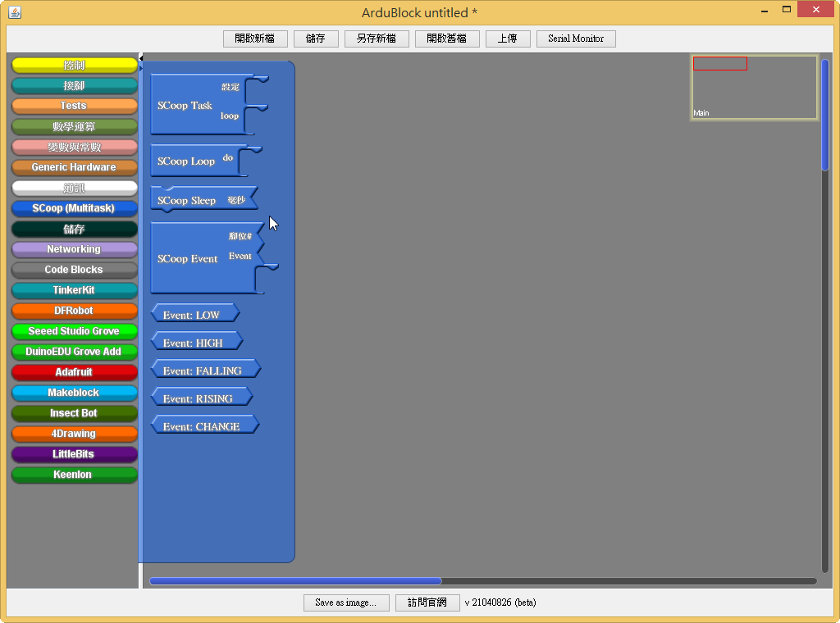Click the vertical scrollbar thumb at canvas right
840x623 pixels.
(825, 115)
